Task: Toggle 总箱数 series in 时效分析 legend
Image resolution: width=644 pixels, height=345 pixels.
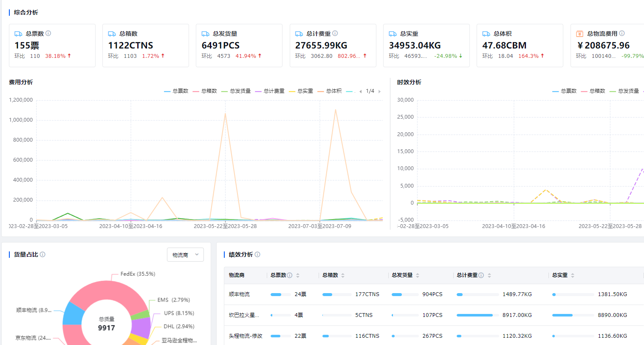Action: pyautogui.click(x=593, y=91)
